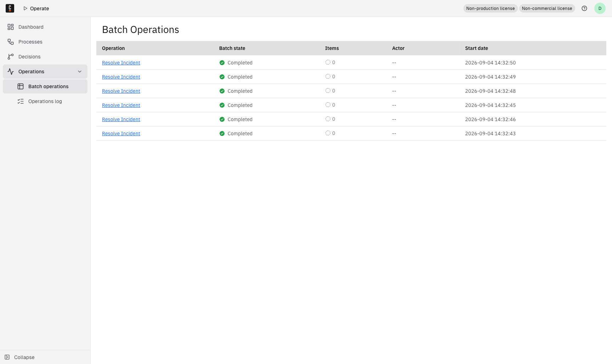Click the Start date column header
This screenshot has width=612, height=364.
[x=476, y=48]
